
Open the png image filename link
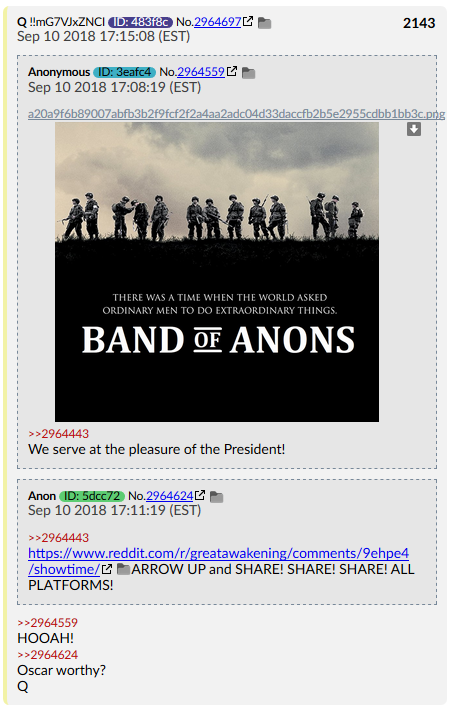tap(236, 114)
